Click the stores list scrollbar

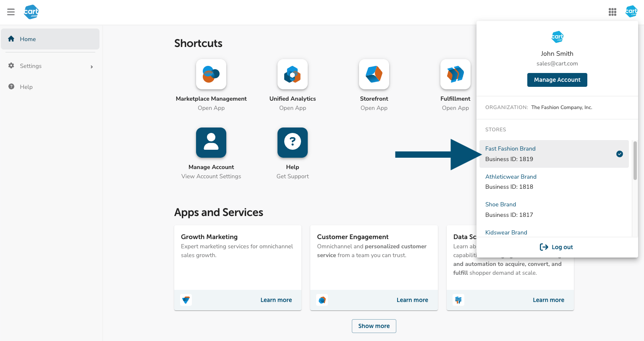tap(635, 161)
